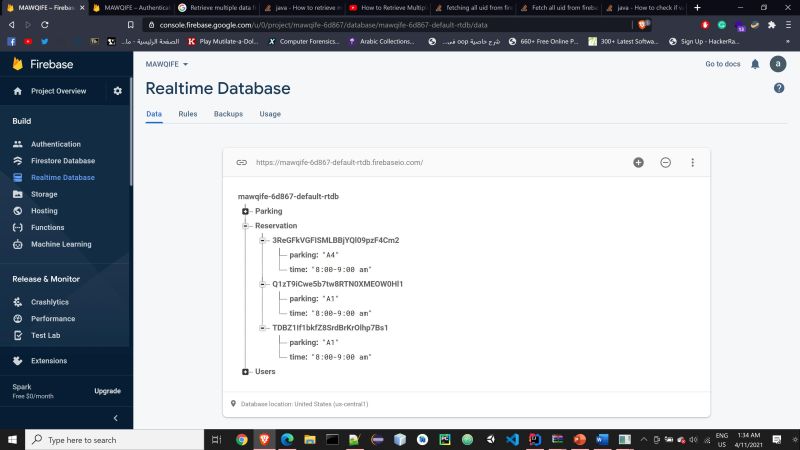800x450 pixels.
Task: Open notifications bell icon
Action: pos(755,64)
